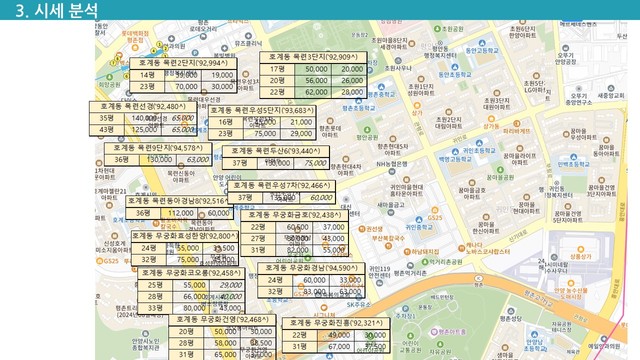Select the 상동상가 orange marker

coord(580,249)
